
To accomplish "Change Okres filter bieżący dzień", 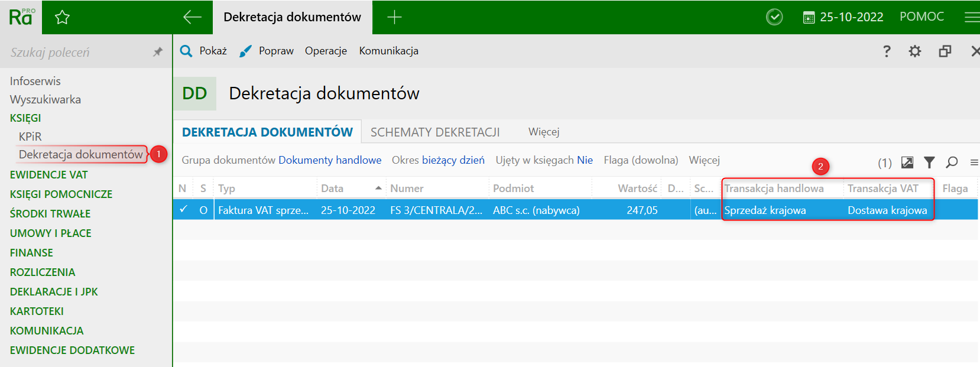I will click(x=453, y=160).
